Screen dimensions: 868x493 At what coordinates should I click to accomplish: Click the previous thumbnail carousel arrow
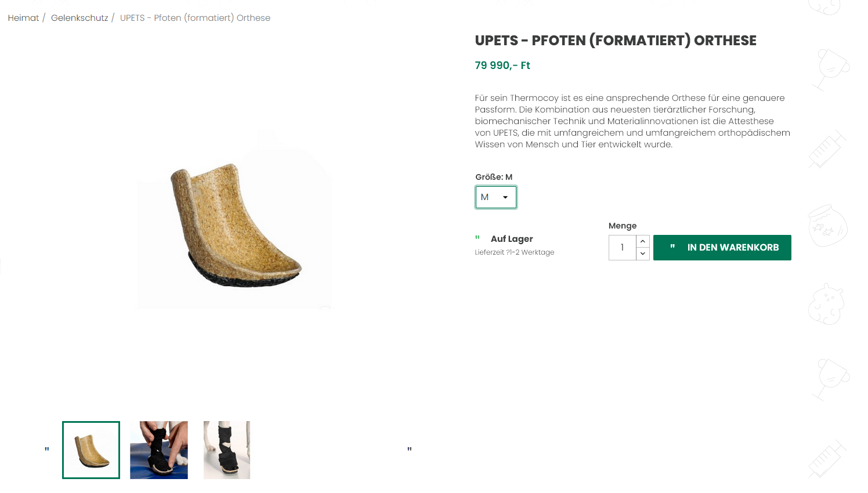[47, 449]
